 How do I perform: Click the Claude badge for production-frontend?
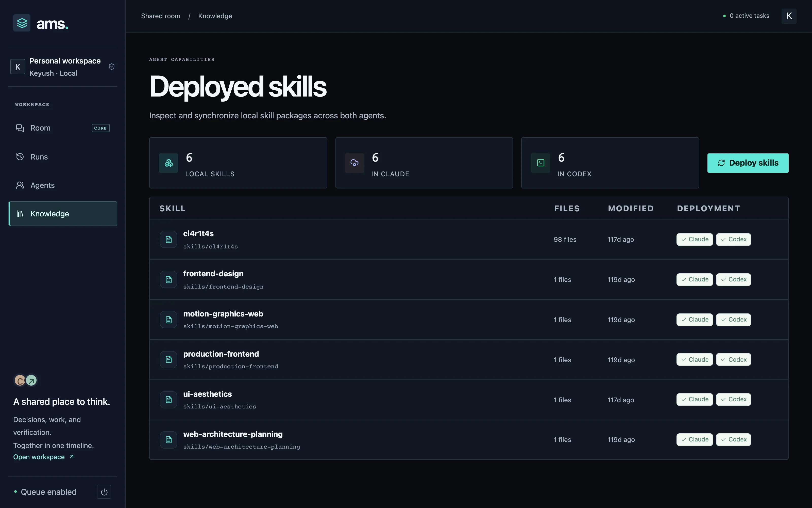(695, 359)
